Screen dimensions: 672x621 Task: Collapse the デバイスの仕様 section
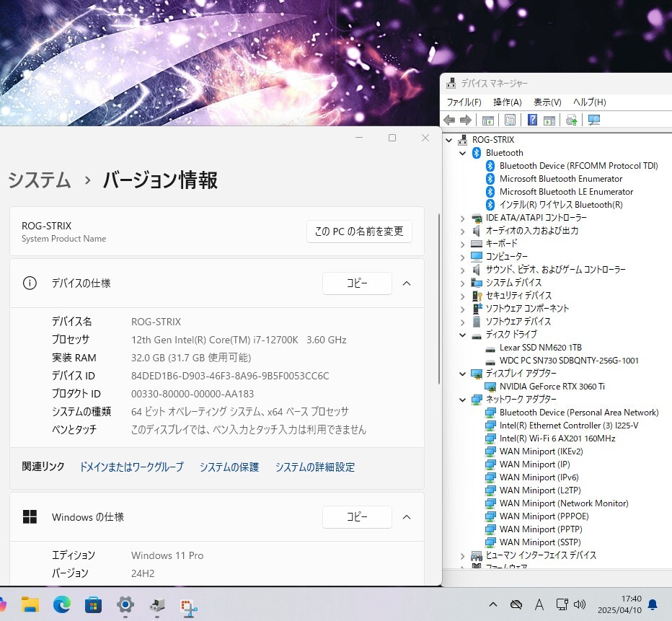[x=407, y=283]
